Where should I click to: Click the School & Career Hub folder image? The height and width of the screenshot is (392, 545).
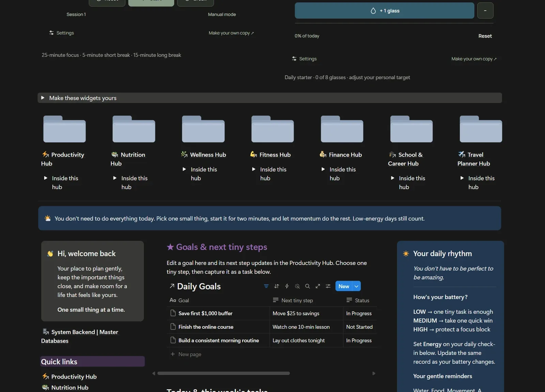[411, 129]
